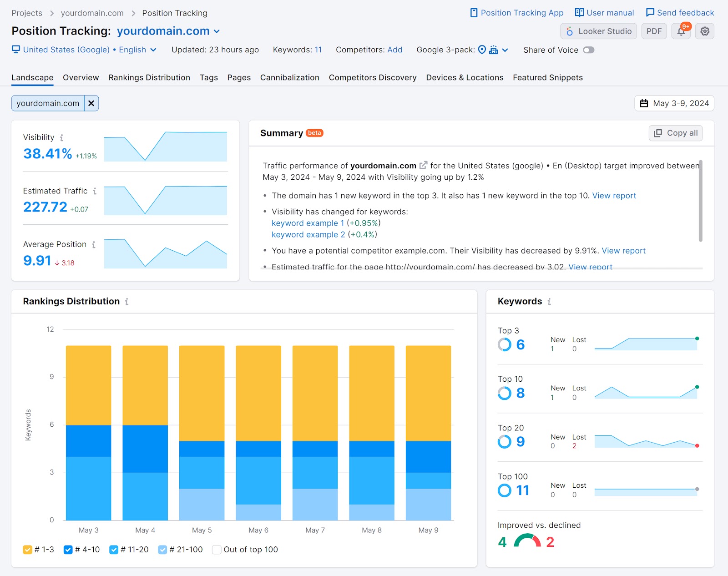This screenshot has width=728, height=576.
Task: Open the notifications bell
Action: point(680,31)
